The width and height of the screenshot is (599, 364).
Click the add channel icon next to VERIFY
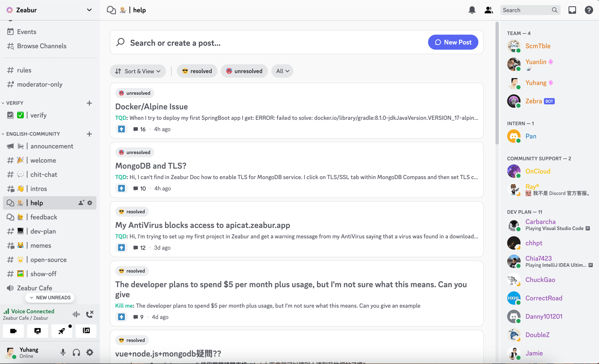tap(89, 103)
